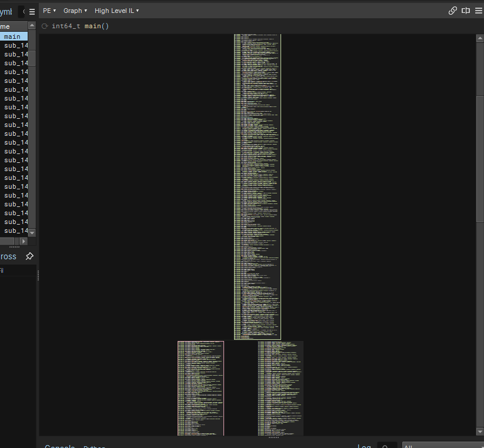Click the graph view scroll-up arrow

point(480,38)
